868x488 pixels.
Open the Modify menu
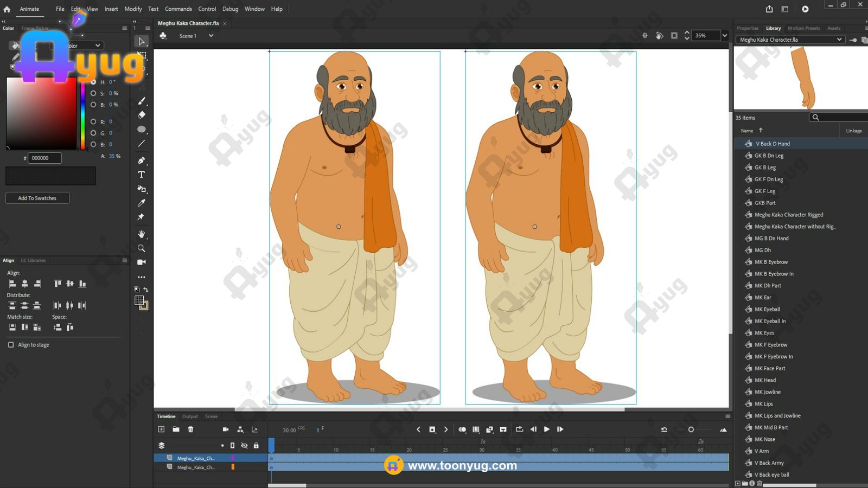(133, 9)
